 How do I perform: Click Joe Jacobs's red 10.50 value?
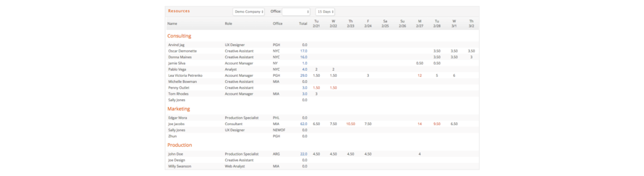tap(351, 124)
